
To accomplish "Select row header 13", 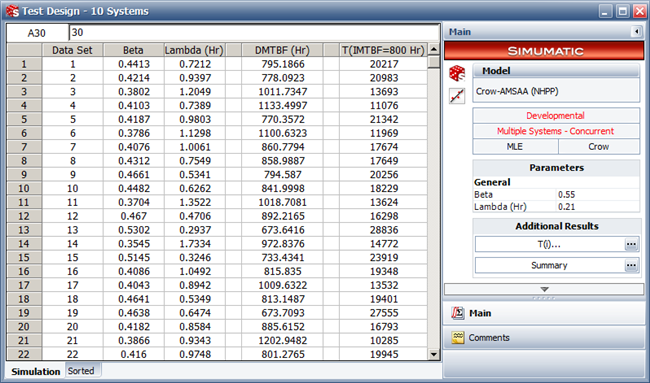I will 24,230.
